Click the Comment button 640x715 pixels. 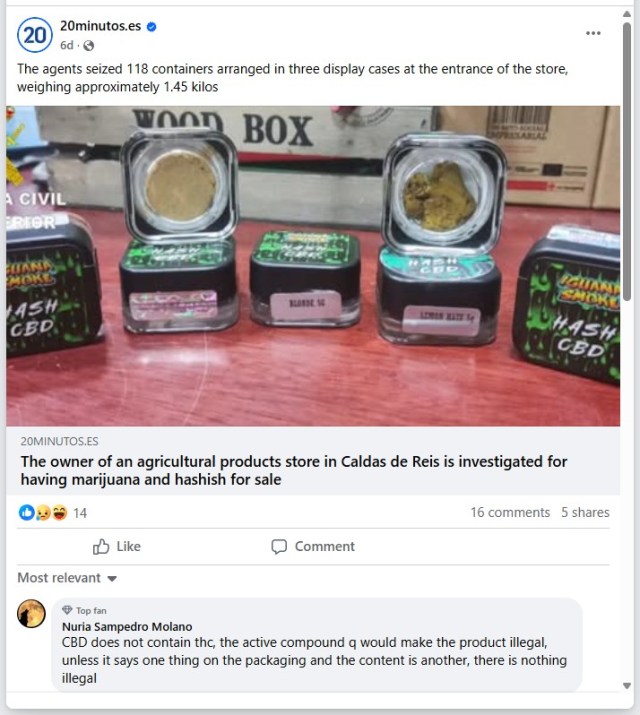[313, 546]
